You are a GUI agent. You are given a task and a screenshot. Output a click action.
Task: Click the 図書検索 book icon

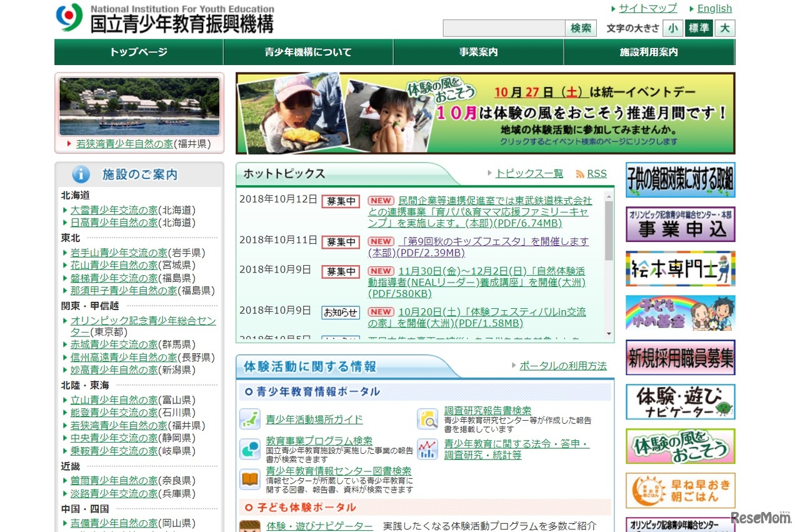tap(250, 479)
